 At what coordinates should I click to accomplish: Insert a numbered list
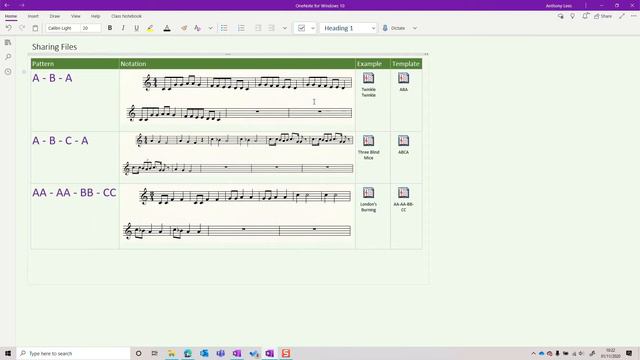pyautogui.click(x=241, y=28)
